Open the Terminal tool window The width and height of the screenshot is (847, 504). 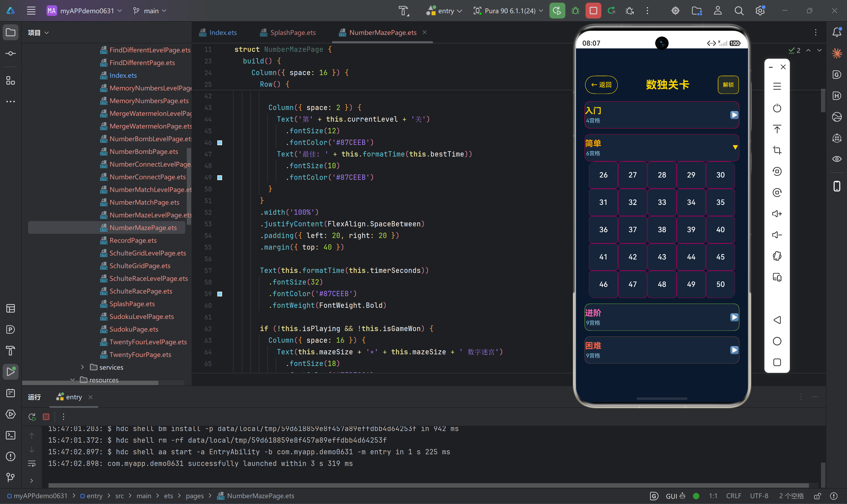11,435
